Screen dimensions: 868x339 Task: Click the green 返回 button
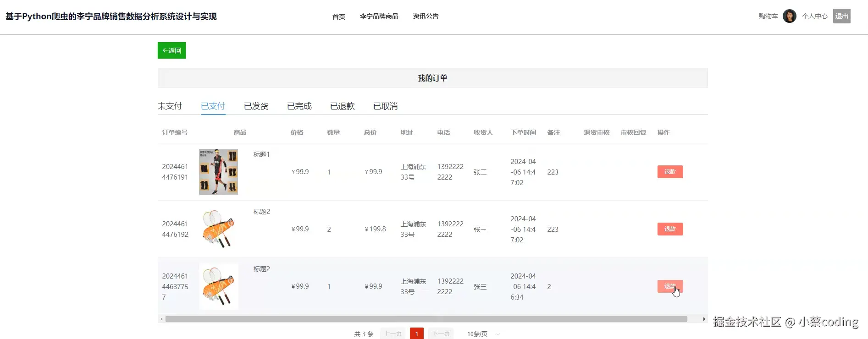172,50
